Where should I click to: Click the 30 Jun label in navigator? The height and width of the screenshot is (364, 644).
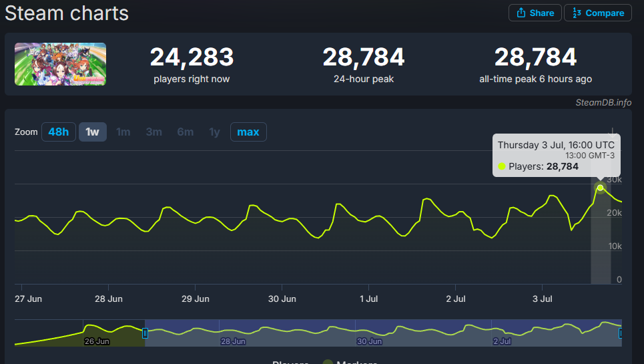pos(369,341)
